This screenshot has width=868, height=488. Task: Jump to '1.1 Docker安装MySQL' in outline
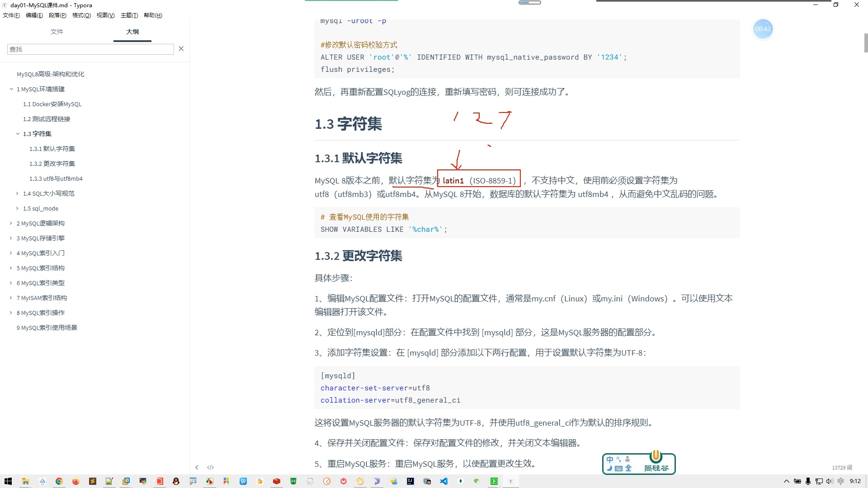pyautogui.click(x=52, y=104)
